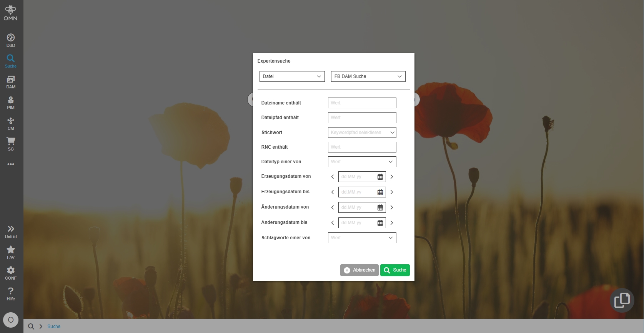Click the OMN logo
Screen dimensions: 644x333
(x=10, y=13)
